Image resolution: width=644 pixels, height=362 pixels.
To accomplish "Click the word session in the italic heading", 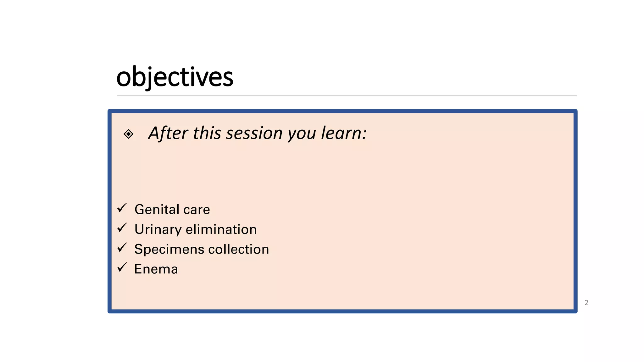I will click(255, 133).
